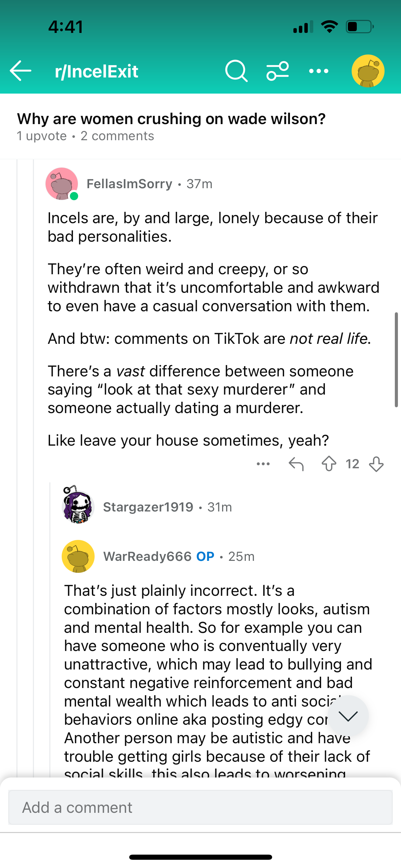Open the r/IncelExit subreddit title

pyautogui.click(x=97, y=71)
